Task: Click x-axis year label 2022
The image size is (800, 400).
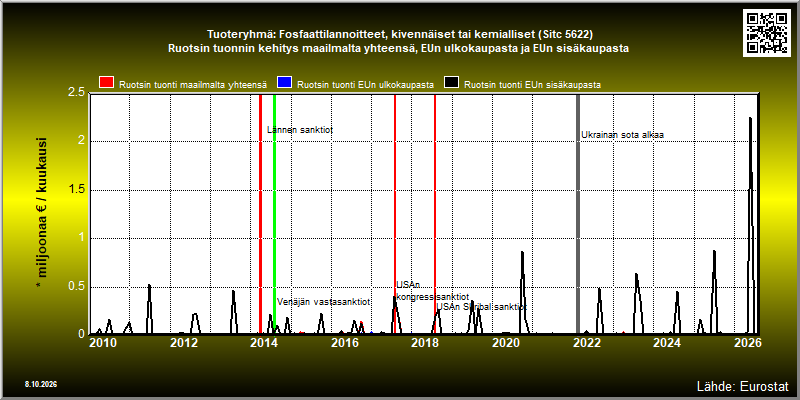Action: [x=586, y=343]
